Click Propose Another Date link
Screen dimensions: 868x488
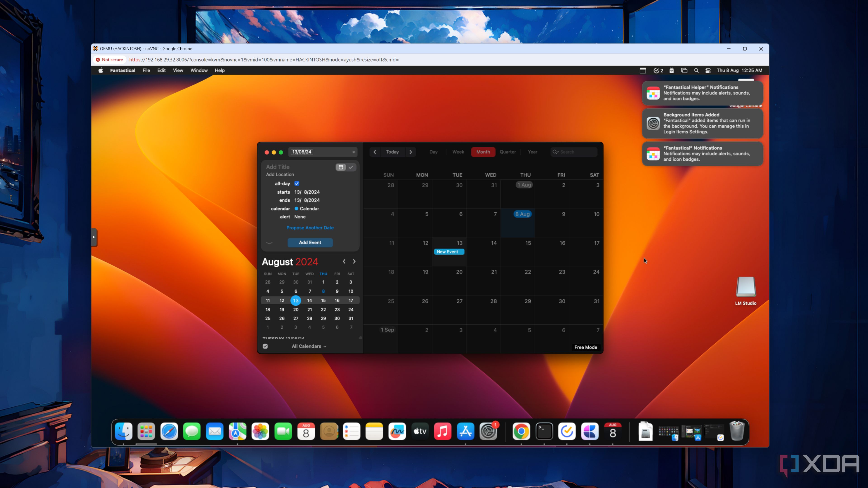click(310, 228)
